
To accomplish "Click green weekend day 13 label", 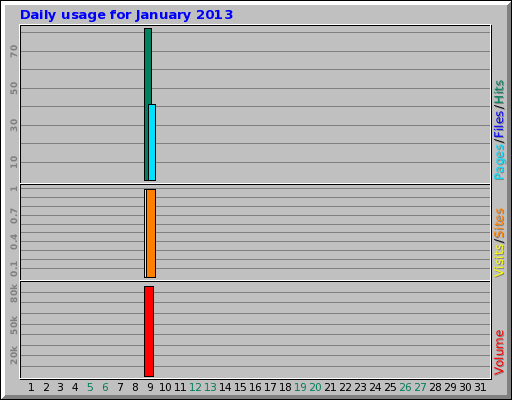I will pyautogui.click(x=210, y=387).
